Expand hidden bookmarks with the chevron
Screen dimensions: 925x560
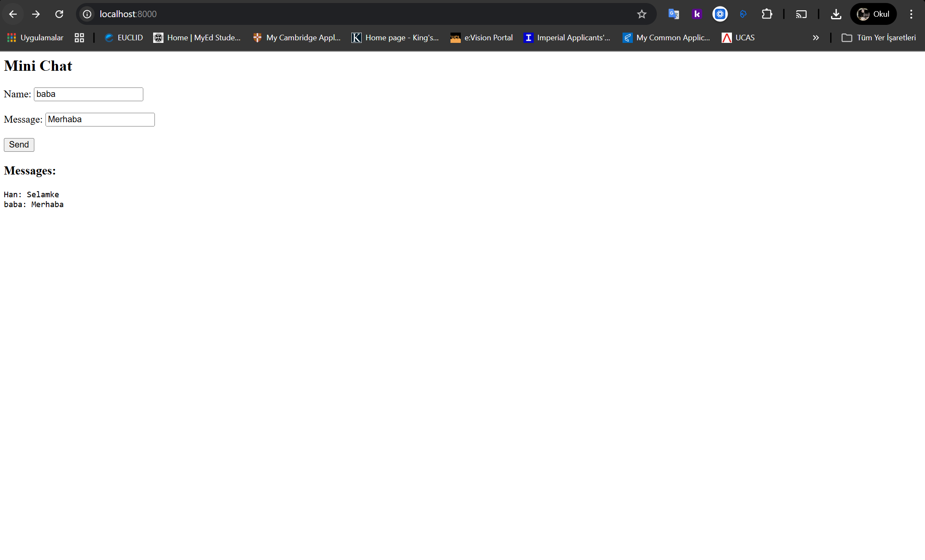[x=816, y=38]
